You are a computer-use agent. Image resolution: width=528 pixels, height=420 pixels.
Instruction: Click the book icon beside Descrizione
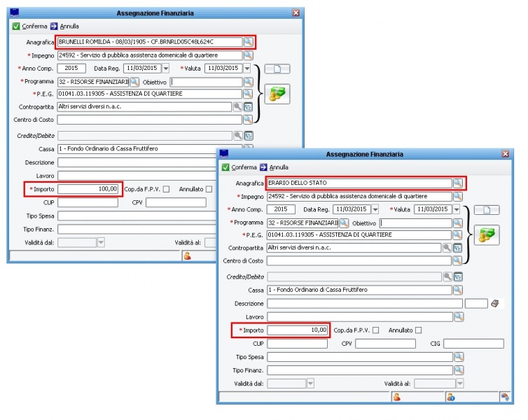[495, 304]
